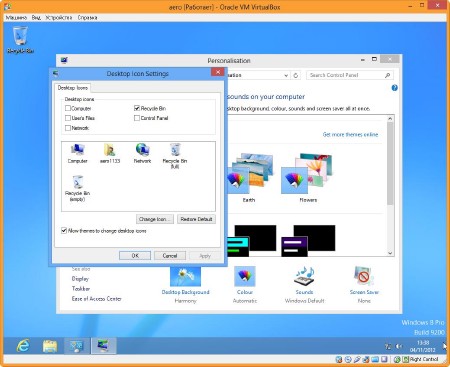Click the VirtualBox window title bar icon
Image resolution: width=450 pixels, height=367 pixels.
tap(7, 6)
